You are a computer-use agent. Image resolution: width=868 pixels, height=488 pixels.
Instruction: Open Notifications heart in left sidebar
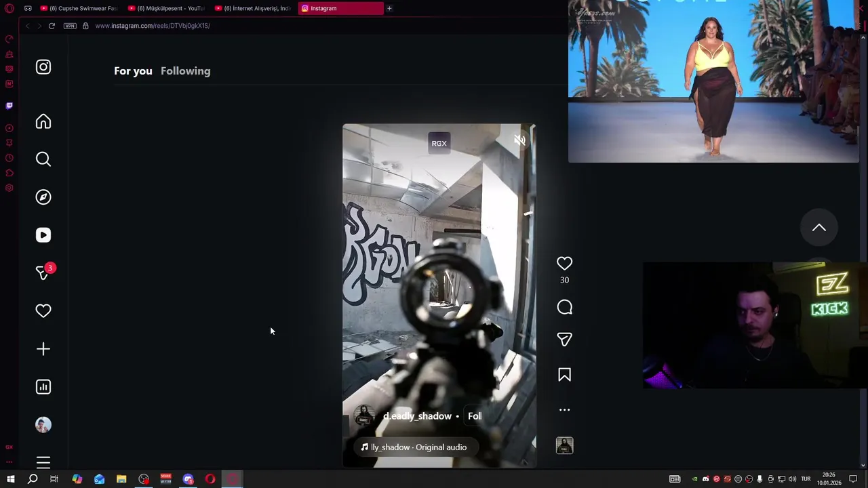43,311
